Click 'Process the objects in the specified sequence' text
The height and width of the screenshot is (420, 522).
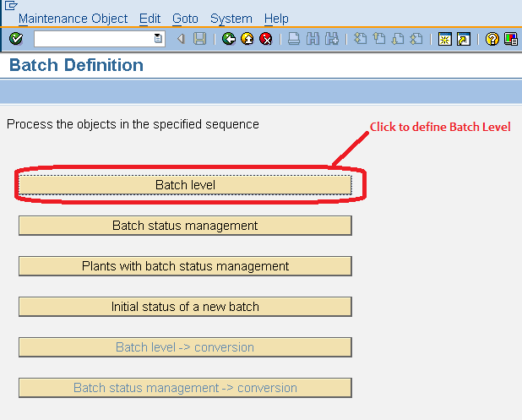pos(133,124)
